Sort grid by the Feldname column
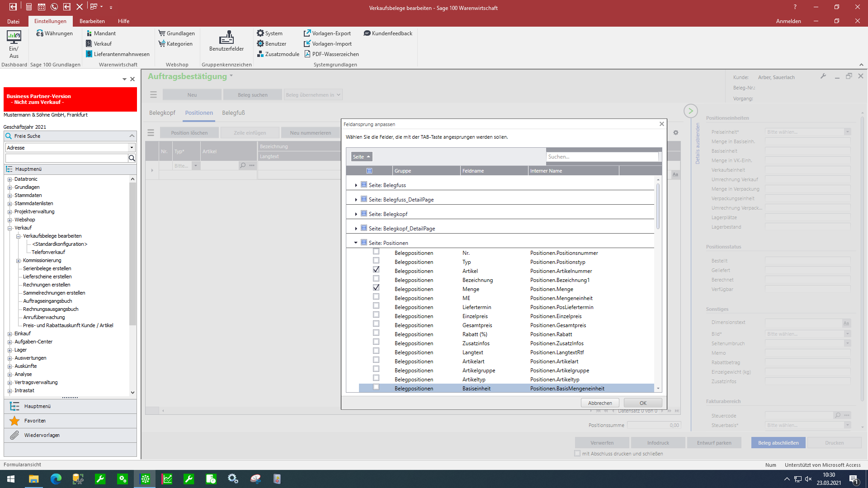This screenshot has height=488, width=868. (494, 171)
